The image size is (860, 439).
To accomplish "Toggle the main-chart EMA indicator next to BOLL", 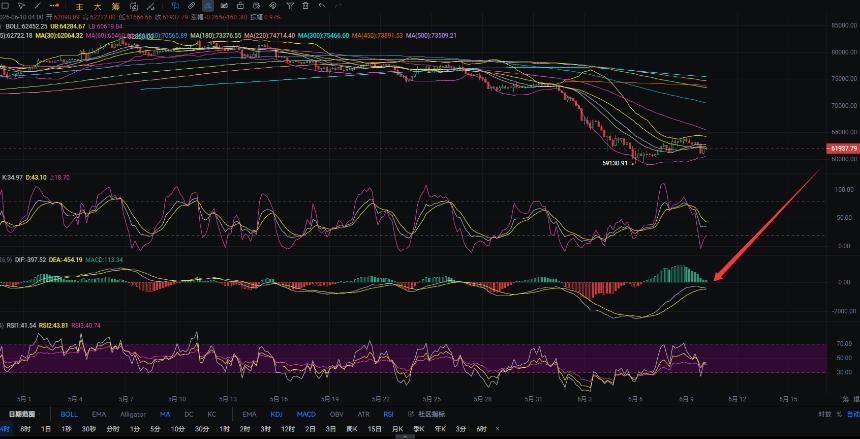I will (x=99, y=414).
